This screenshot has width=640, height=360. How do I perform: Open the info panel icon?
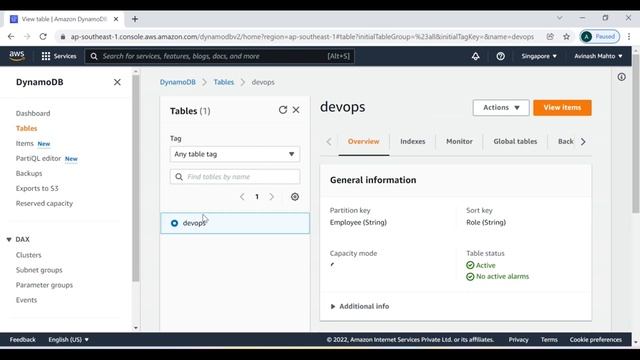(621, 77)
